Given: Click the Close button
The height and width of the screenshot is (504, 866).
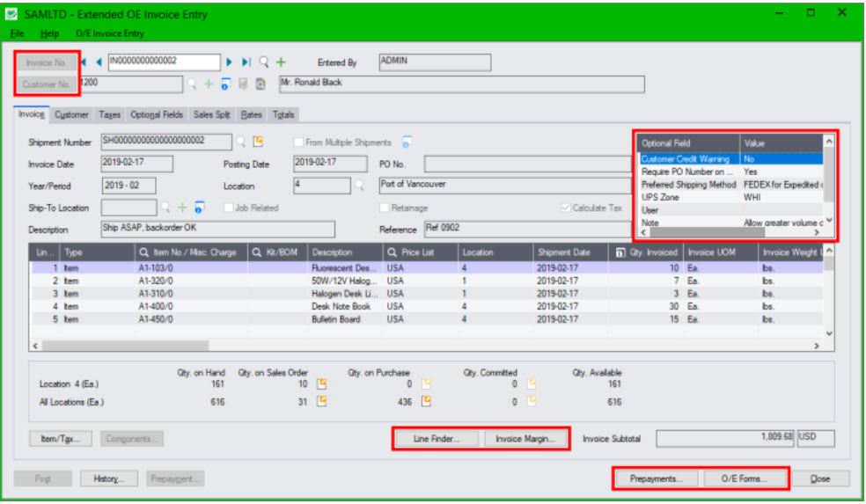Looking at the screenshot, I should point(820,478).
